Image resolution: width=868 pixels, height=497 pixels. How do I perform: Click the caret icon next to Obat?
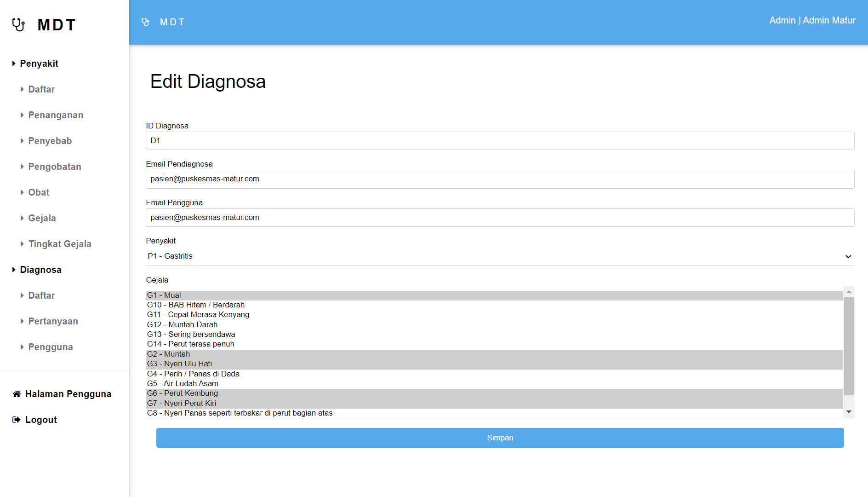pyautogui.click(x=22, y=192)
